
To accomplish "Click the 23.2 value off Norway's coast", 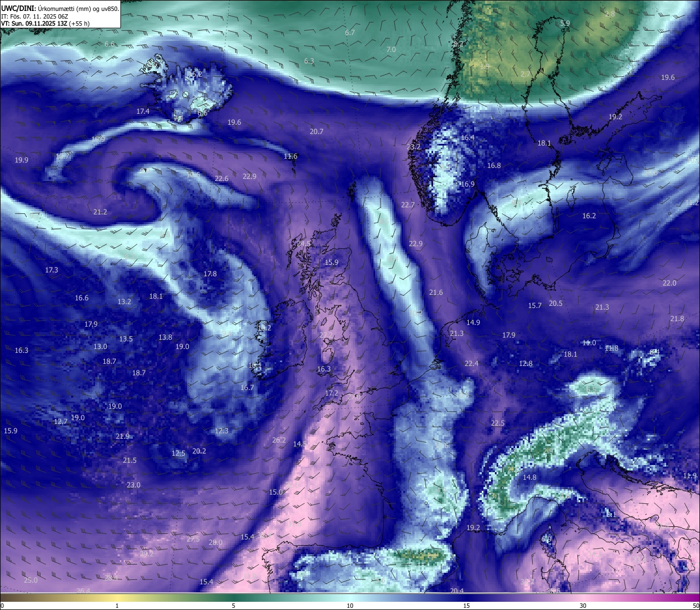I will click(x=413, y=147).
